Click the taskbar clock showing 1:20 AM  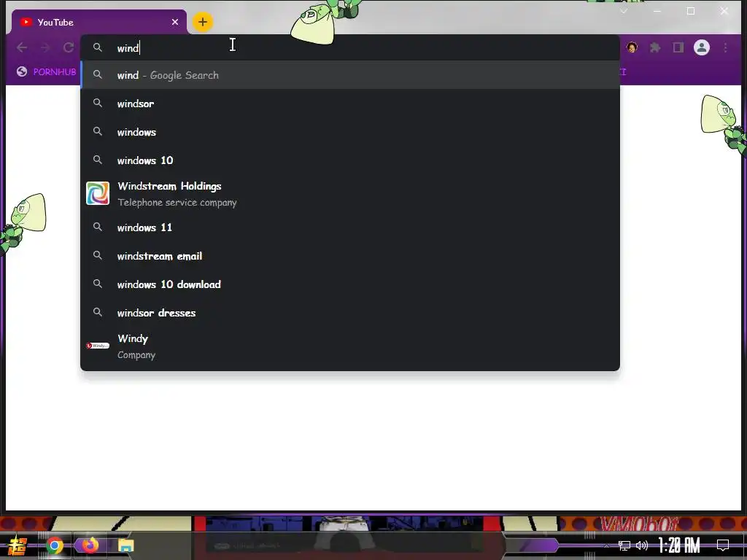679,545
